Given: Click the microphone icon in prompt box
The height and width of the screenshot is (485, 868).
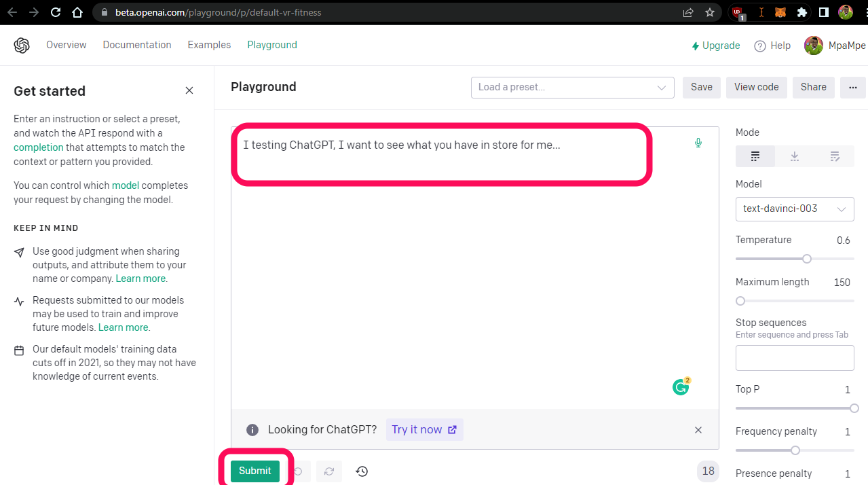Looking at the screenshot, I should (x=698, y=143).
